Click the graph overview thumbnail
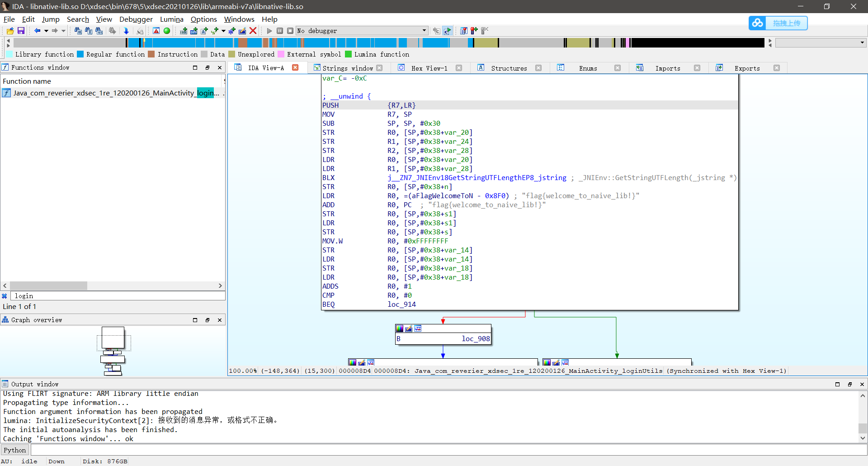The height and width of the screenshot is (466, 868). [113, 351]
